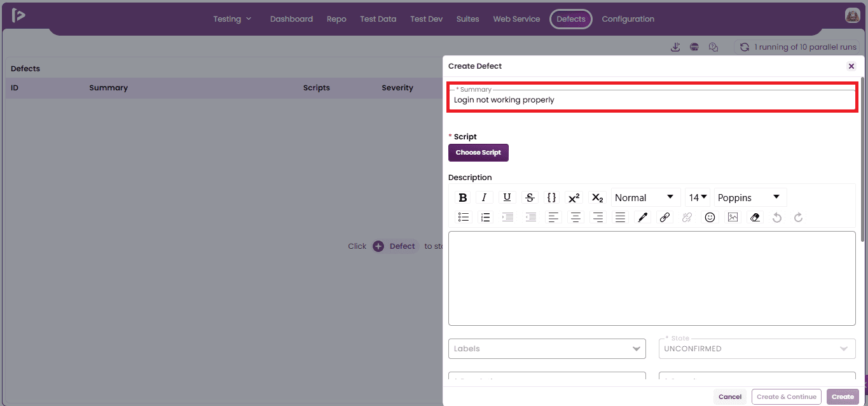The height and width of the screenshot is (406, 868).
Task: Align description text right
Action: click(598, 218)
